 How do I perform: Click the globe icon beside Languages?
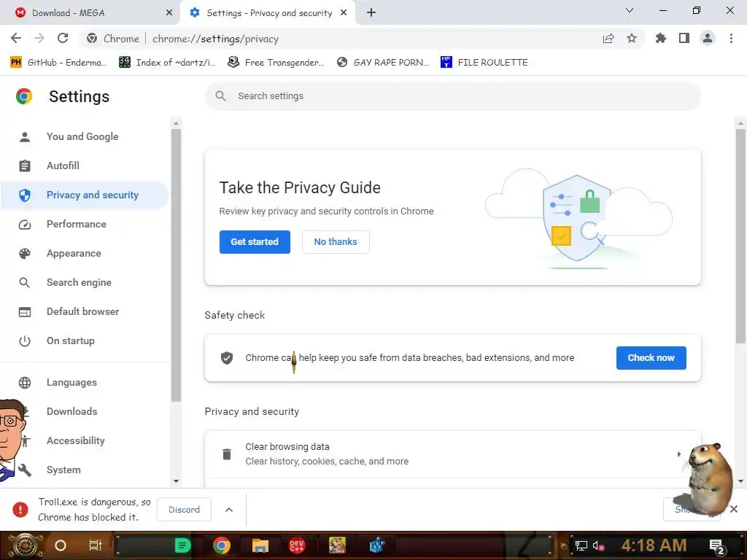pyautogui.click(x=25, y=382)
